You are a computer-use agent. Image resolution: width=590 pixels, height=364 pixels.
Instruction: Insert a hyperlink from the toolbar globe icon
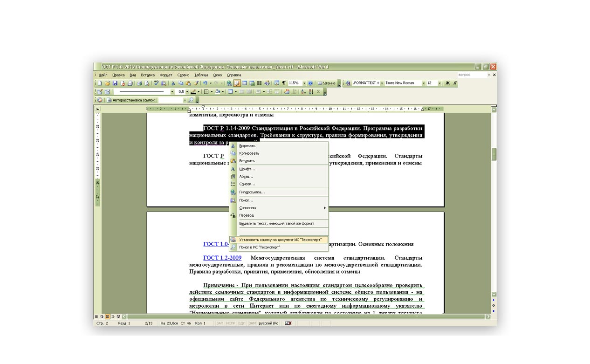pos(229,83)
